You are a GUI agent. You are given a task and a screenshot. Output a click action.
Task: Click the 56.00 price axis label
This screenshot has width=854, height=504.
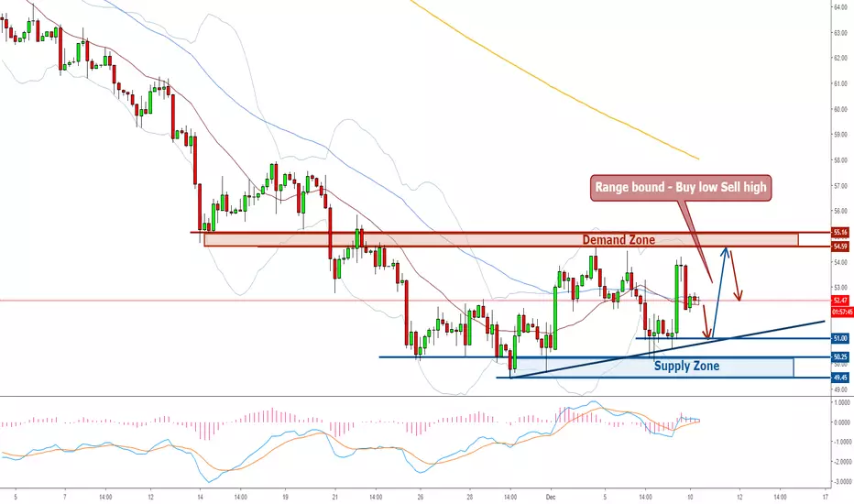[840, 211]
